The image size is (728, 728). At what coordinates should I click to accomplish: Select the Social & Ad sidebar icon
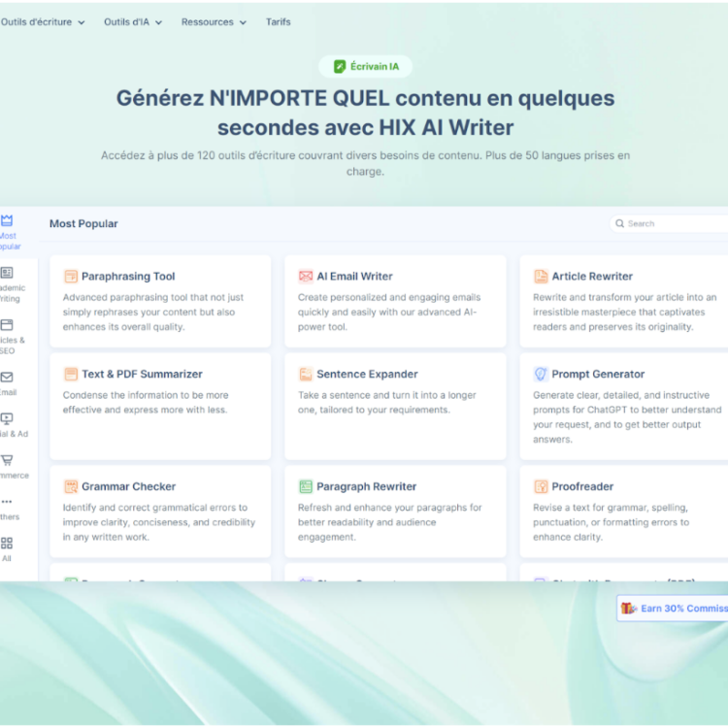coord(7,418)
